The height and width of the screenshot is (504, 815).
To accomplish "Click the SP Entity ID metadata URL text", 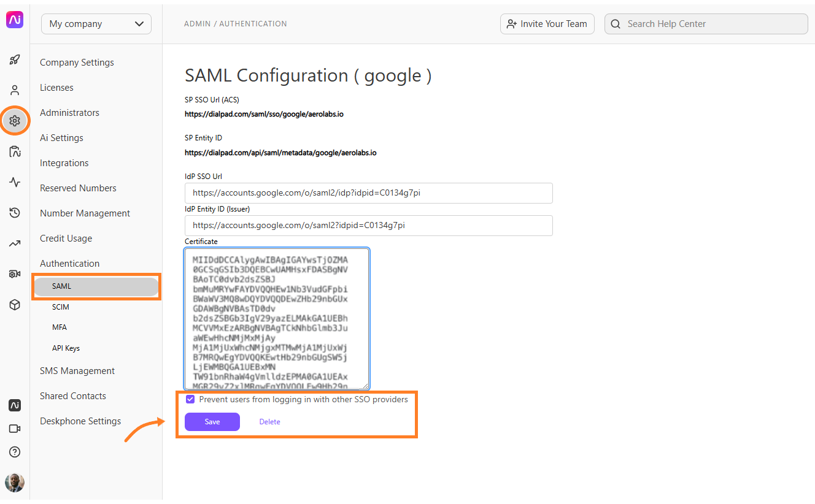I will click(280, 153).
